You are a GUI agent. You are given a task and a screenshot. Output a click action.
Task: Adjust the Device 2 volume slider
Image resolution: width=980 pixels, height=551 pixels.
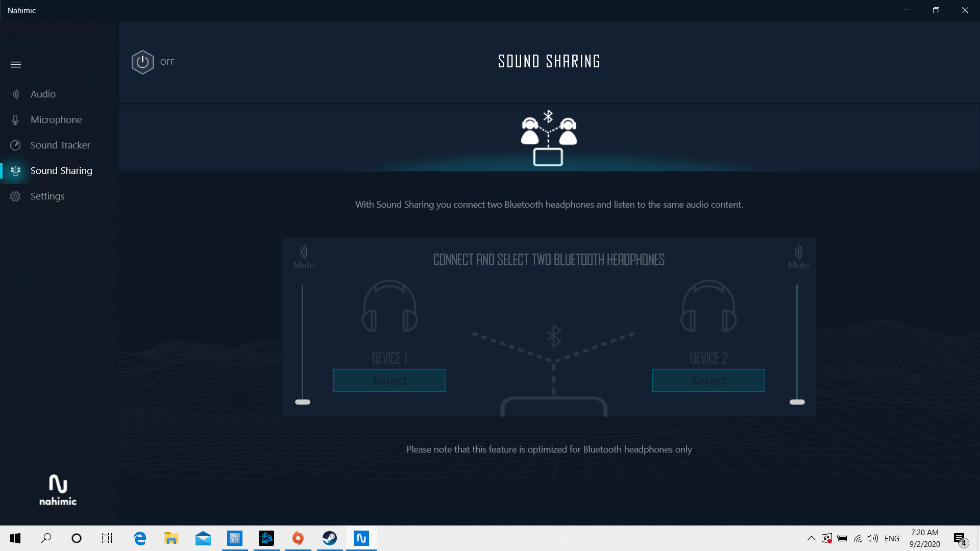[797, 402]
